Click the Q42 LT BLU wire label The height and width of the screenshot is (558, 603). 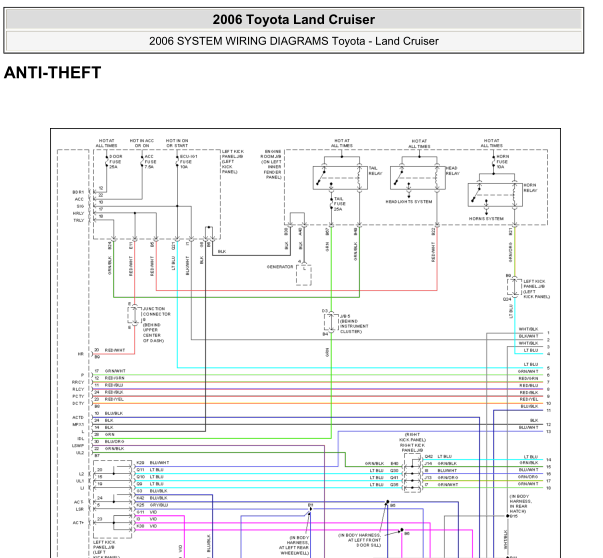(x=445, y=456)
